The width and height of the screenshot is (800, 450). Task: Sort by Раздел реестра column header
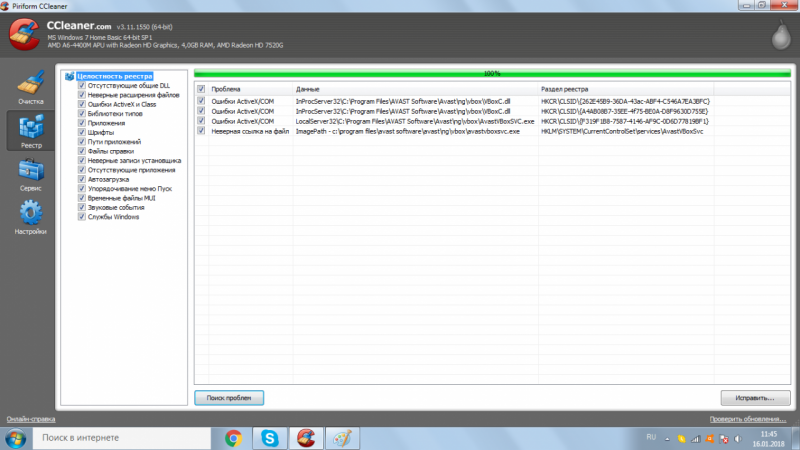pyautogui.click(x=626, y=89)
